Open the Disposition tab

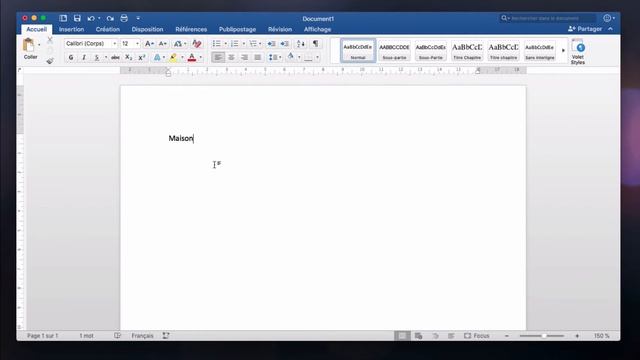pos(147,29)
